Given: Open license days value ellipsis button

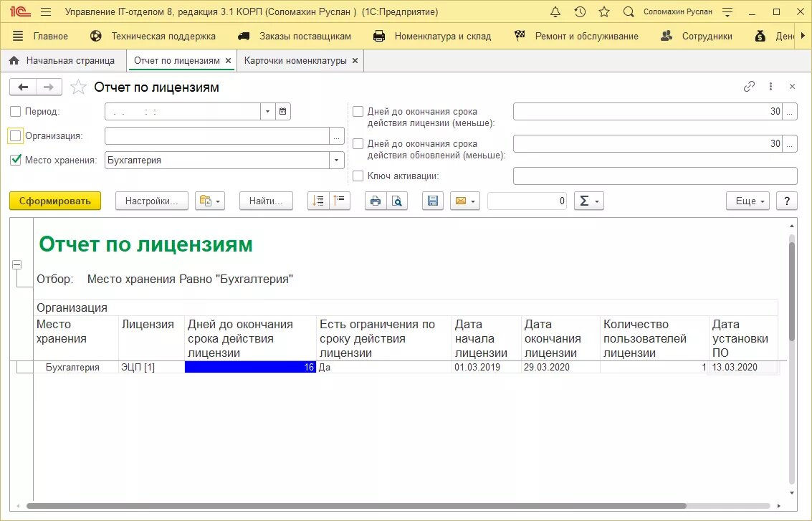Looking at the screenshot, I should tap(790, 112).
